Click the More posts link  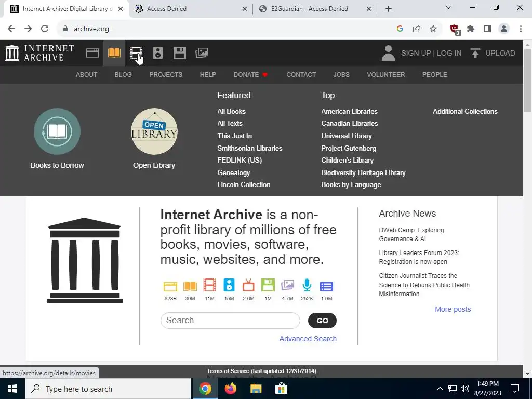[x=453, y=309]
